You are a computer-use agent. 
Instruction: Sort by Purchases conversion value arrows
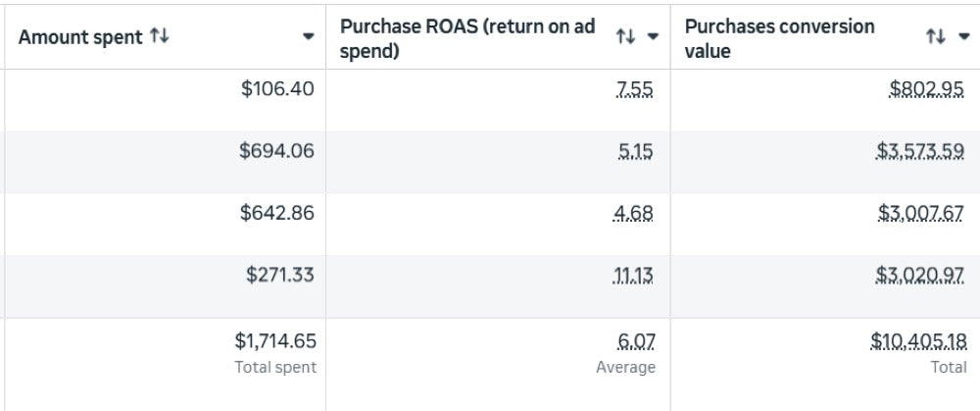[936, 36]
